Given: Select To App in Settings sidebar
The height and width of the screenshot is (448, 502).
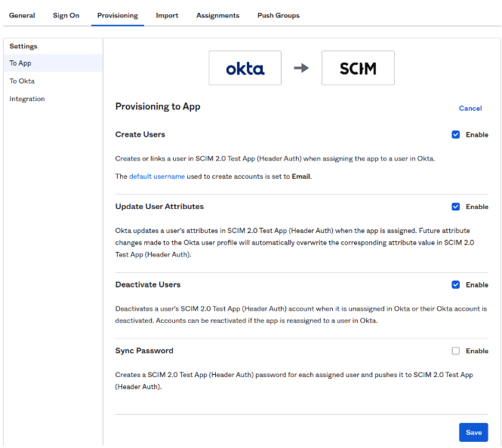Looking at the screenshot, I should [x=53, y=63].
